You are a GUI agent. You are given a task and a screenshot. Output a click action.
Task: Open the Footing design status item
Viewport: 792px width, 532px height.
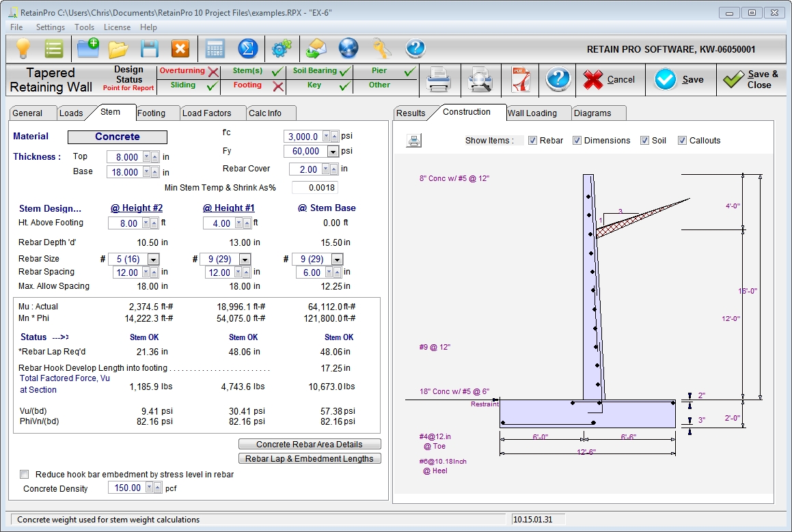click(258, 86)
